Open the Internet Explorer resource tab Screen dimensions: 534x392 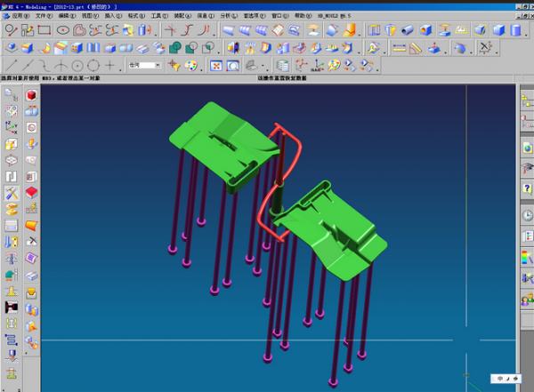pyautogui.click(x=527, y=148)
